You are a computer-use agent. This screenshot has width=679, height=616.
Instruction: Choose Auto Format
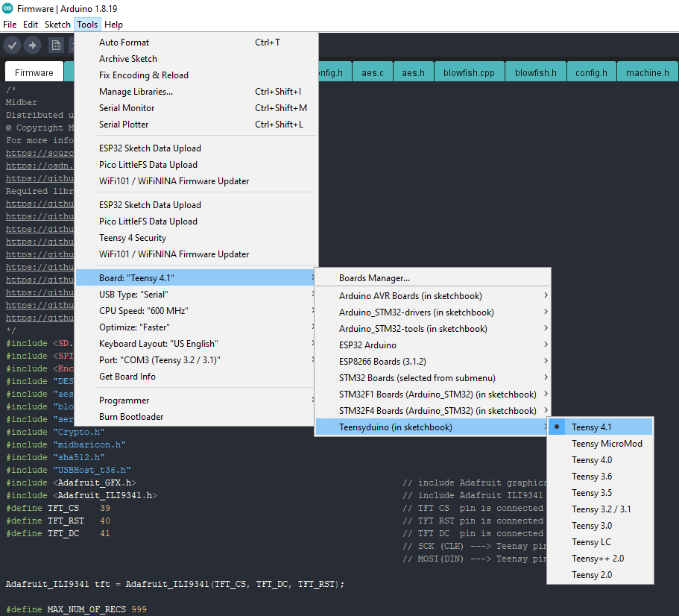pos(196,43)
